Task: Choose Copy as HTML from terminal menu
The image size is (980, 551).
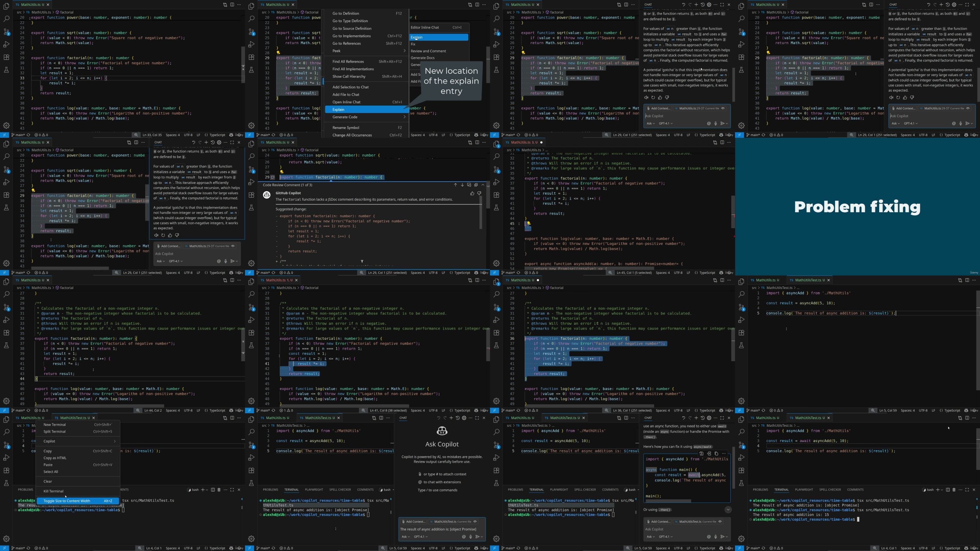Action: 77,458
